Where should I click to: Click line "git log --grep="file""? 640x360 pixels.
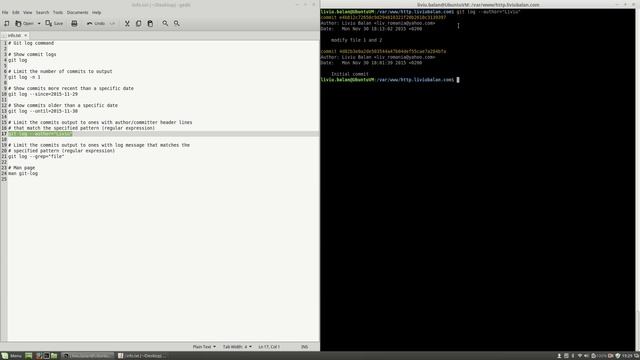36,156
